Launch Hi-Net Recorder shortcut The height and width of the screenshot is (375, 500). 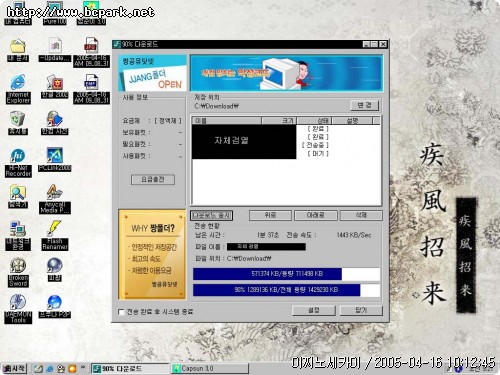[x=18, y=163]
